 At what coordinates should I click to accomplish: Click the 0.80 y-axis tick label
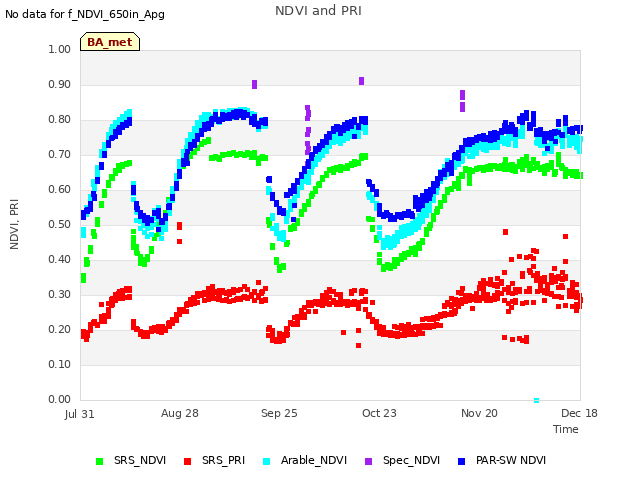coord(59,120)
